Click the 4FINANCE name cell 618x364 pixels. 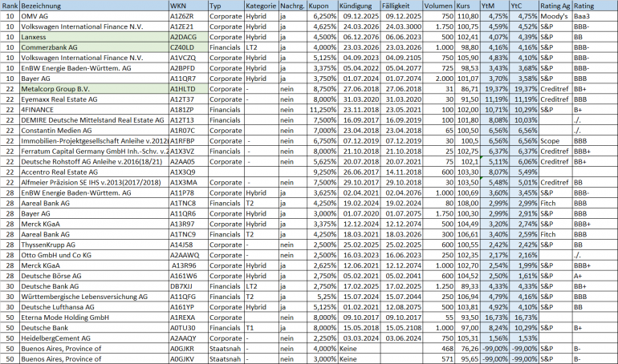click(x=94, y=110)
